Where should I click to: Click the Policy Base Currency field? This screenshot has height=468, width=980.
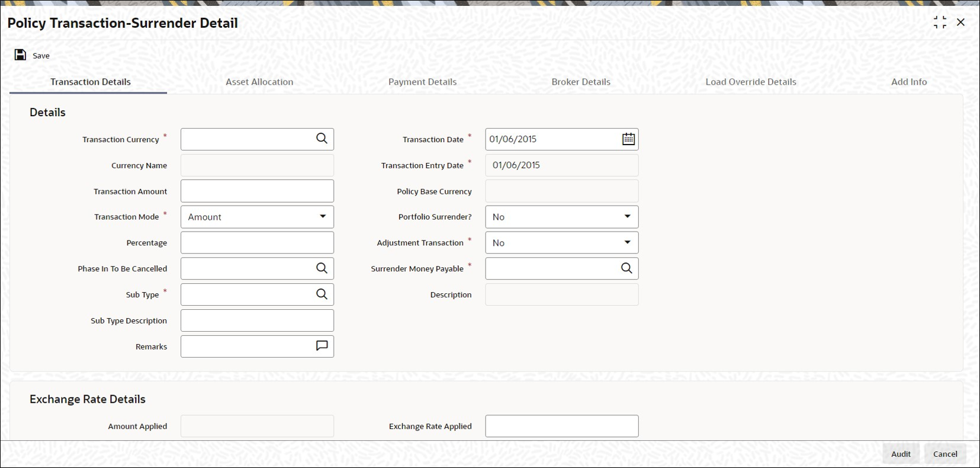point(561,191)
